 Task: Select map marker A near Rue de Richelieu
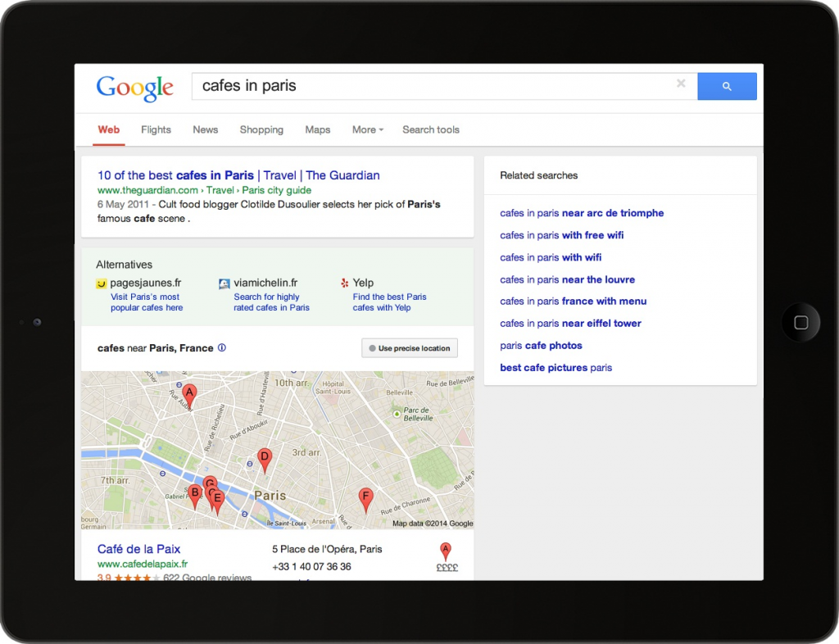tap(189, 393)
